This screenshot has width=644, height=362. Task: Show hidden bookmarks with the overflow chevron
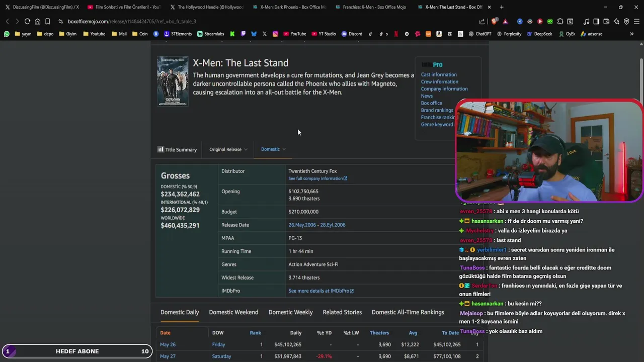(631, 34)
